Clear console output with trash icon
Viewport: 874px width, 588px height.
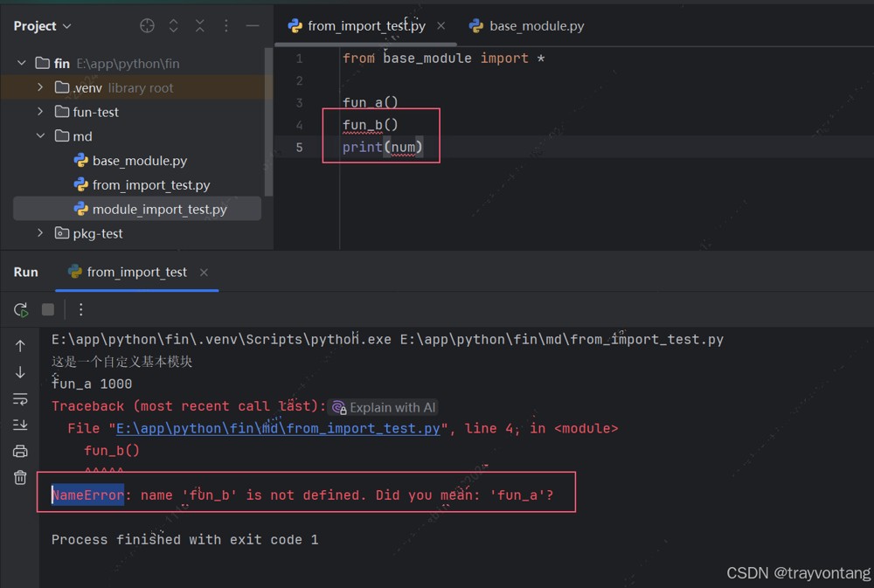pos(20,478)
